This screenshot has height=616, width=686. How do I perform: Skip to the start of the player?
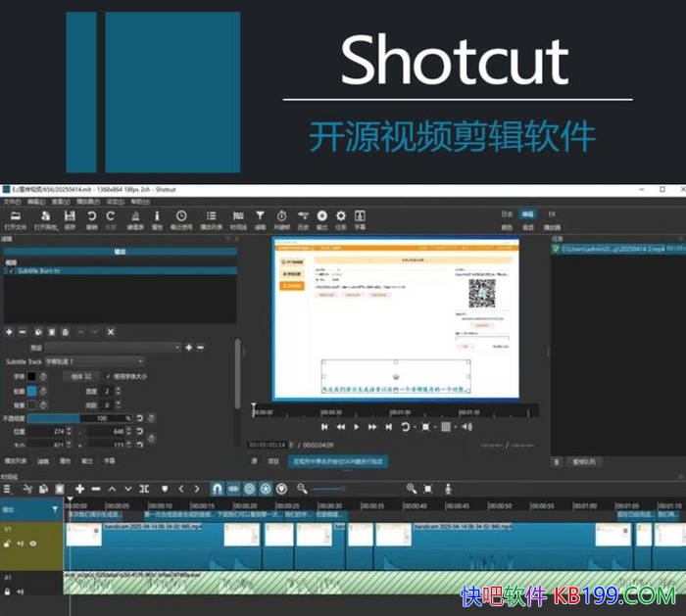click(324, 427)
